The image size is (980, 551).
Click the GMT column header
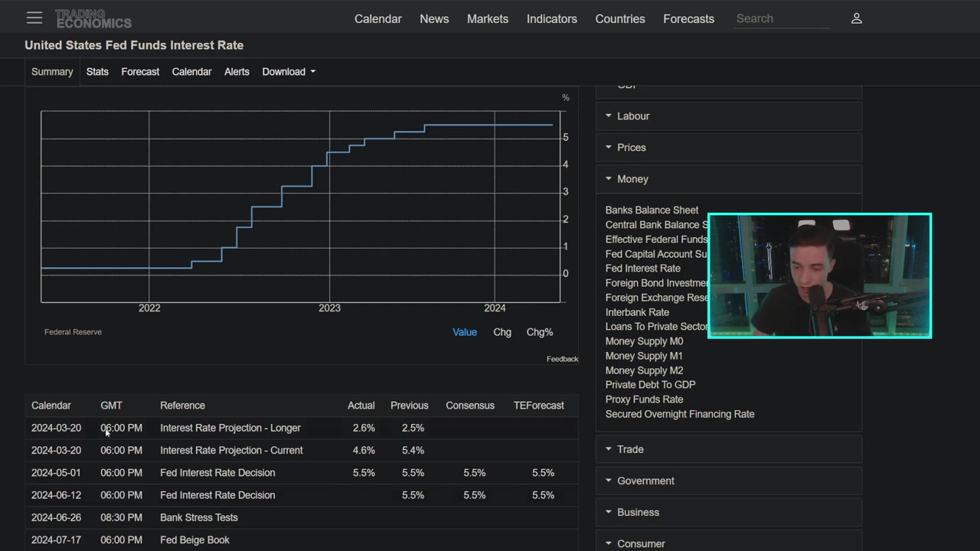tap(111, 406)
